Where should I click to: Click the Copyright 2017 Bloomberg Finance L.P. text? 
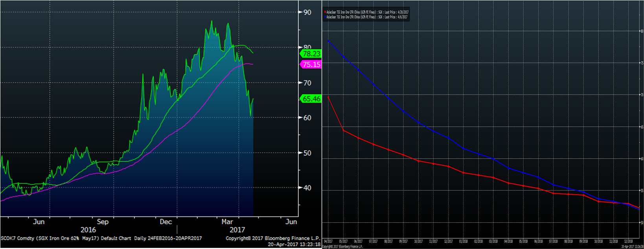coord(272,238)
